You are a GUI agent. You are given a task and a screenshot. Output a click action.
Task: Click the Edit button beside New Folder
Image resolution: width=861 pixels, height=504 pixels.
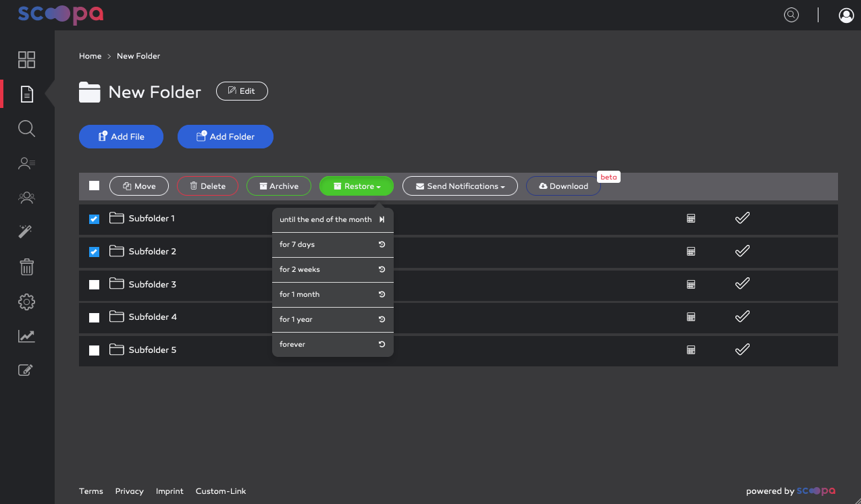pos(242,91)
